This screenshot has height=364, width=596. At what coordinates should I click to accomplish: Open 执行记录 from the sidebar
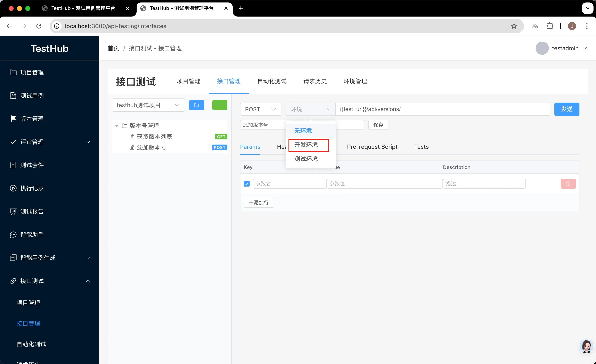(32, 188)
